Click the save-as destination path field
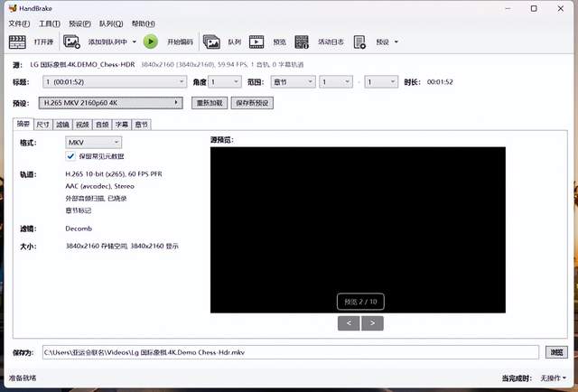The image size is (578, 392). coord(291,352)
